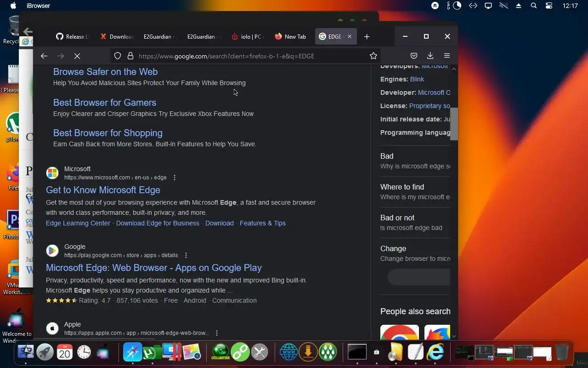
Task: Click the browser back arrow button
Action: click(44, 56)
